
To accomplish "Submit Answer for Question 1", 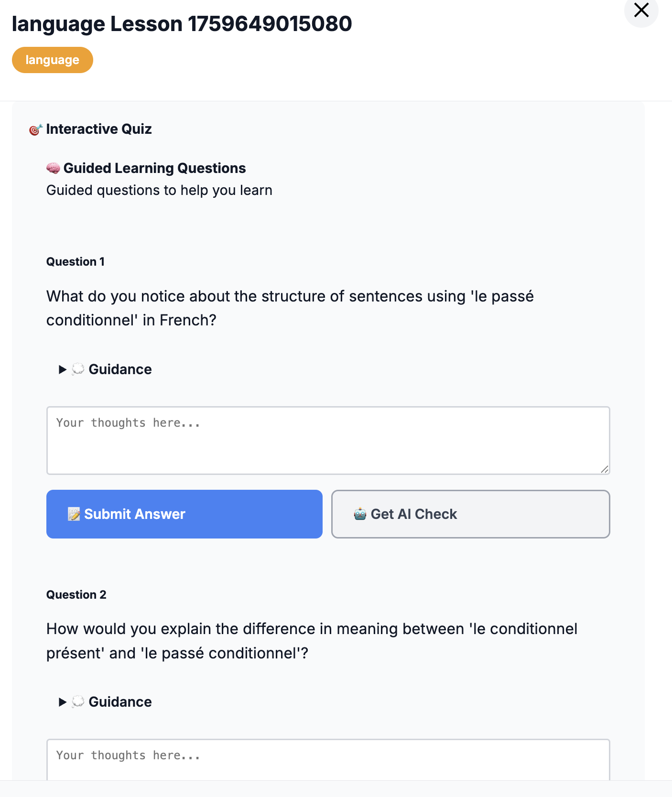I will point(184,514).
